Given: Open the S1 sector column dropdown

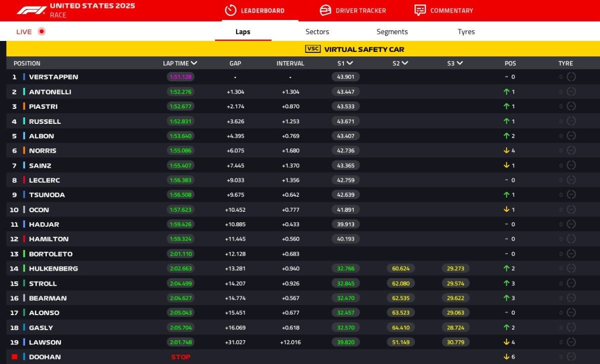Looking at the screenshot, I should [349, 63].
